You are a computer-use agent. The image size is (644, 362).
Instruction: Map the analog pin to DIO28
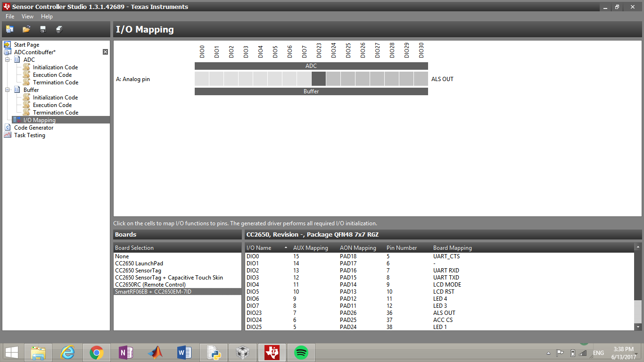pyautogui.click(x=392, y=79)
